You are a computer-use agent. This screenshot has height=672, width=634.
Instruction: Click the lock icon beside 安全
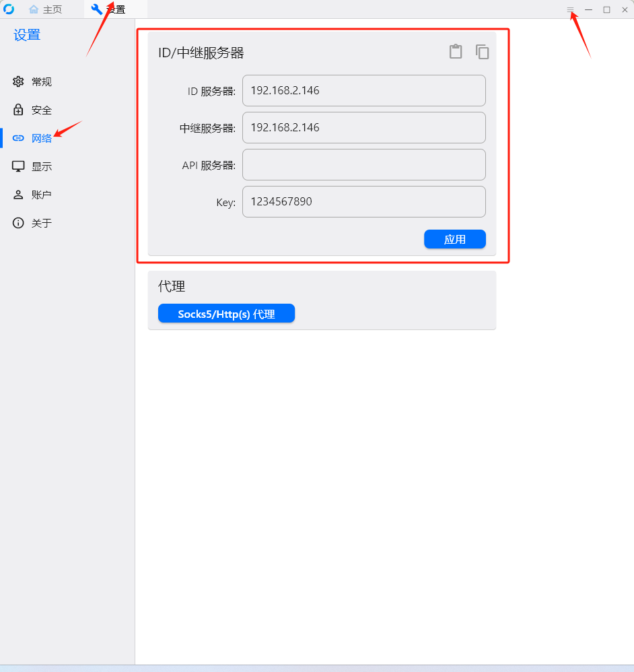click(18, 109)
